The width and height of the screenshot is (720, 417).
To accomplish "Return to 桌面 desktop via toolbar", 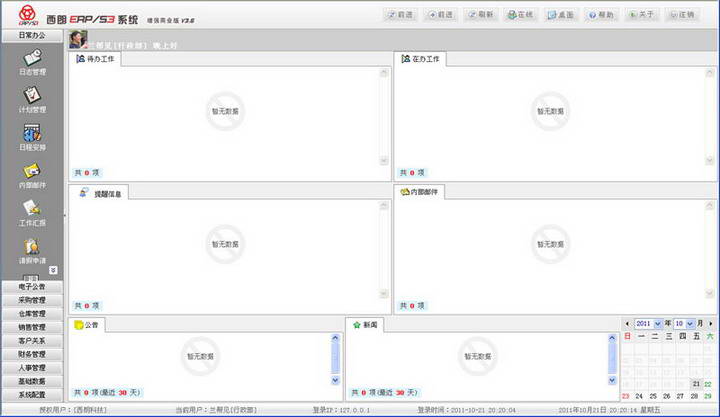I will click(561, 15).
